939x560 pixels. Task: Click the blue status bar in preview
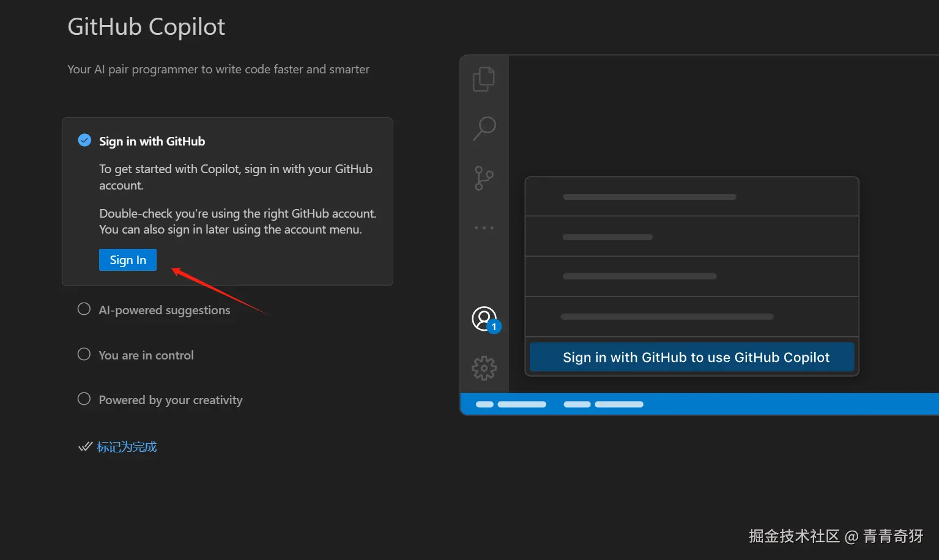coord(699,404)
